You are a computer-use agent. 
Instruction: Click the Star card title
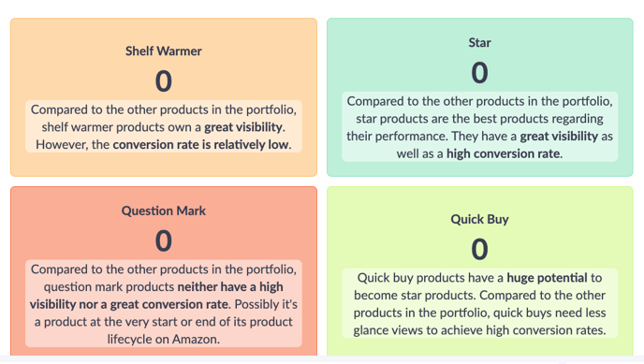(479, 43)
